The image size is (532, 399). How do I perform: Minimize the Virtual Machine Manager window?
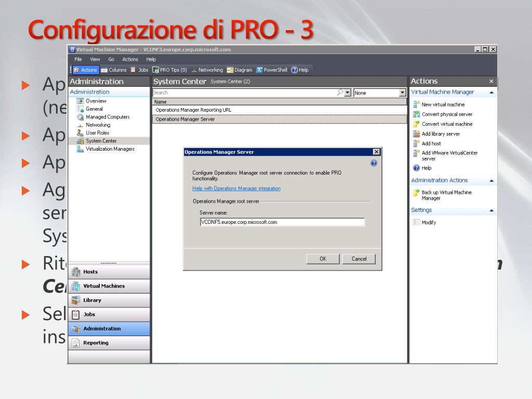[x=478, y=49]
